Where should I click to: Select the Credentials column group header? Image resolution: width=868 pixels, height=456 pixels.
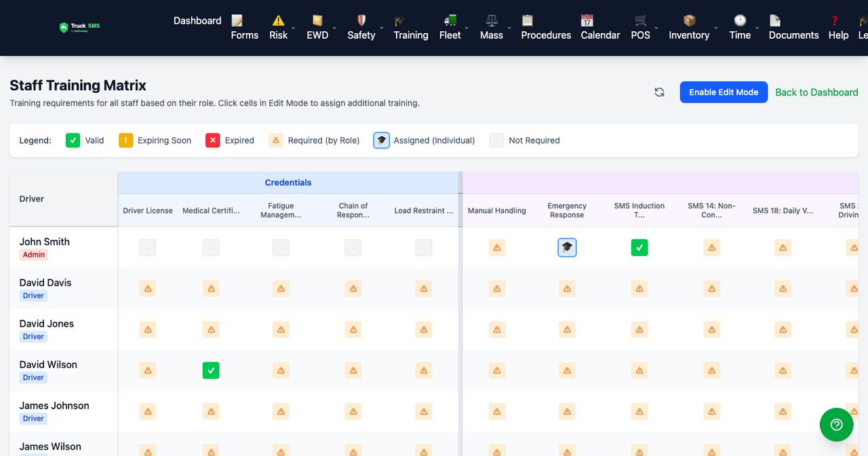tap(288, 182)
